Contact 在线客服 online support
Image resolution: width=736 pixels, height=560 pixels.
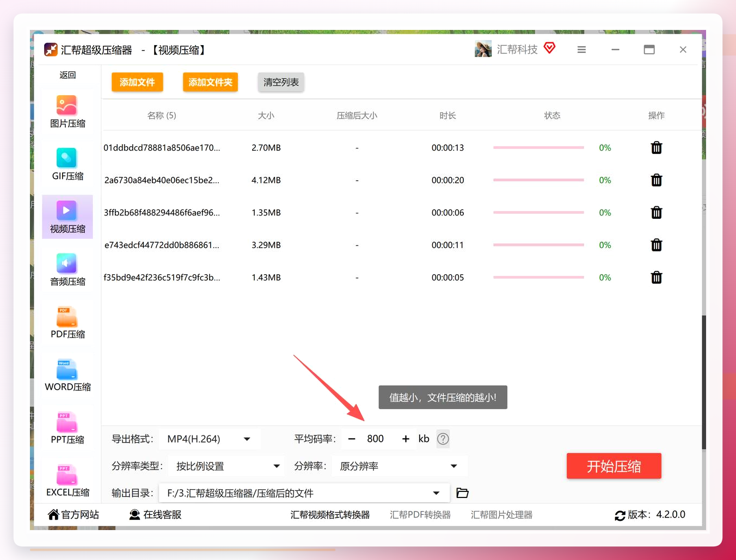155,515
